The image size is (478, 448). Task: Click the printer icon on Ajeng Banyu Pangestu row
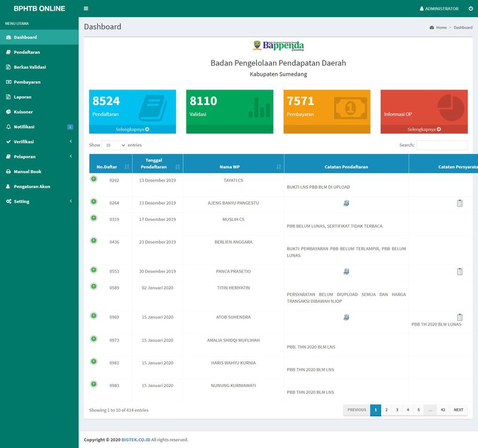coord(345,204)
